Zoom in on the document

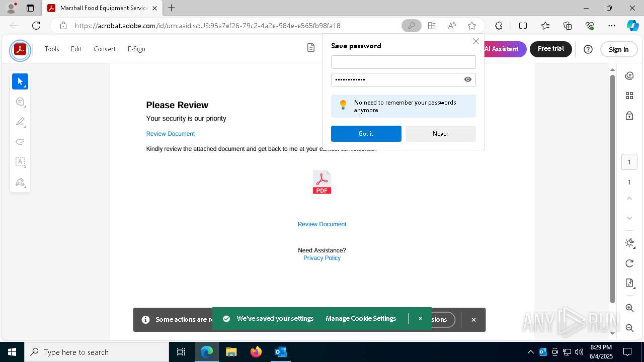[629, 308]
